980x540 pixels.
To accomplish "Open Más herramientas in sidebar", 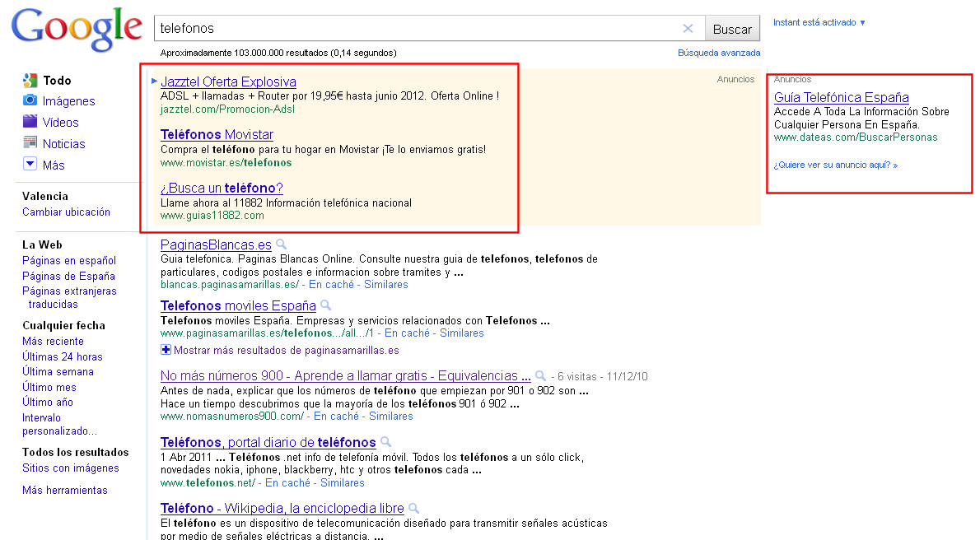I will click(x=64, y=490).
